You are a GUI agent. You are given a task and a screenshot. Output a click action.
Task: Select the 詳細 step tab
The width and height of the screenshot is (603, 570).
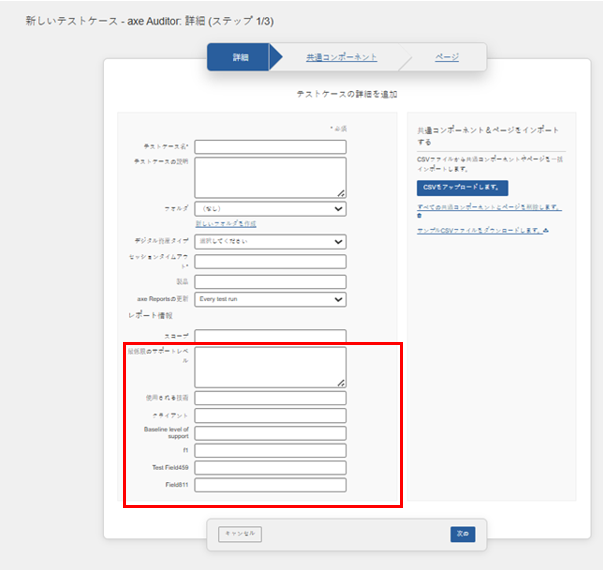point(241,58)
